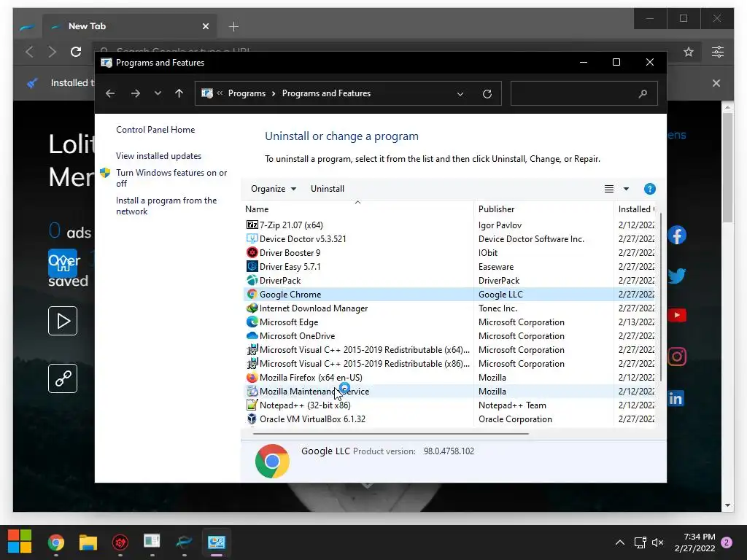Show hidden system tray icons
Image resolution: width=747 pixels, height=560 pixels.
click(x=620, y=542)
